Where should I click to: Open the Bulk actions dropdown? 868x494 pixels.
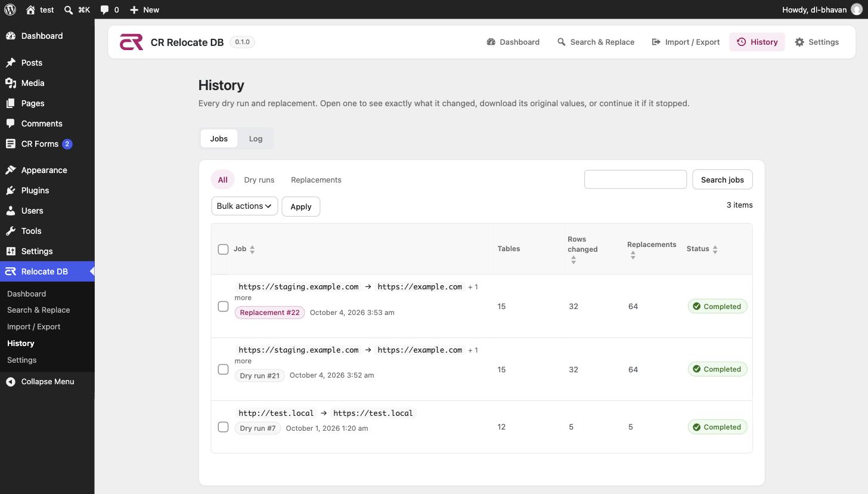pyautogui.click(x=244, y=206)
